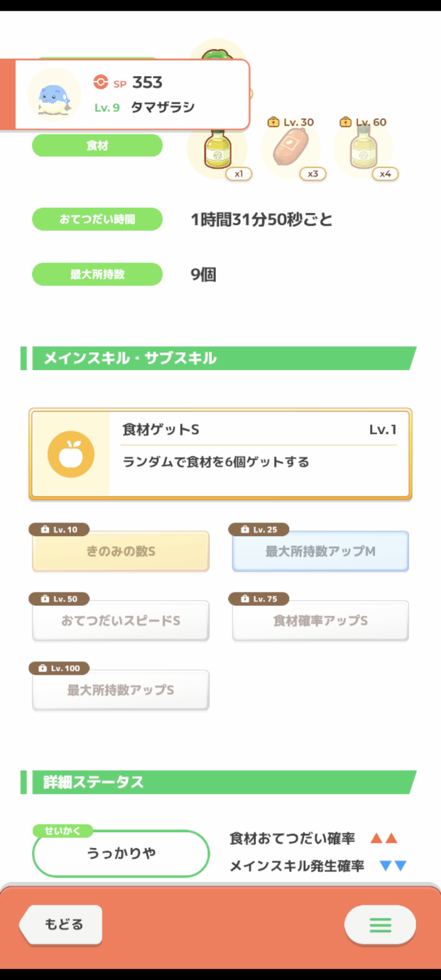The image size is (441, 980).
Task: Tap the おてつだい時間 green label
Action: (x=97, y=219)
